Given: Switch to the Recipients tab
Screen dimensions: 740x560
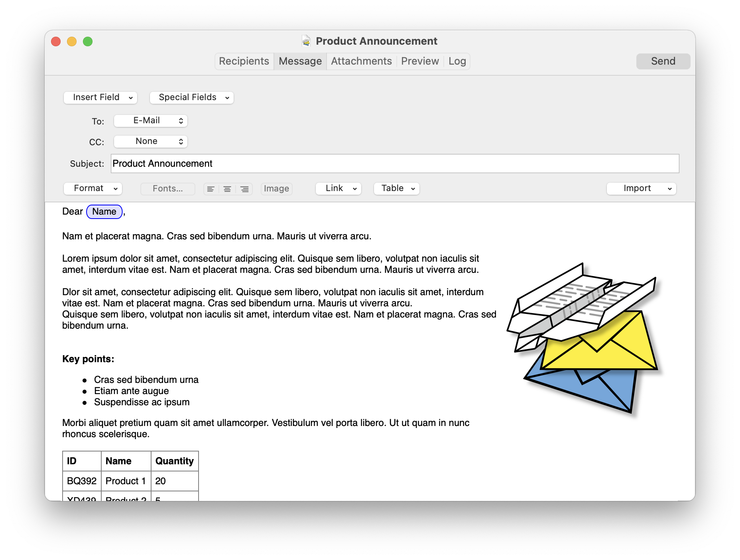Looking at the screenshot, I should tap(244, 61).
